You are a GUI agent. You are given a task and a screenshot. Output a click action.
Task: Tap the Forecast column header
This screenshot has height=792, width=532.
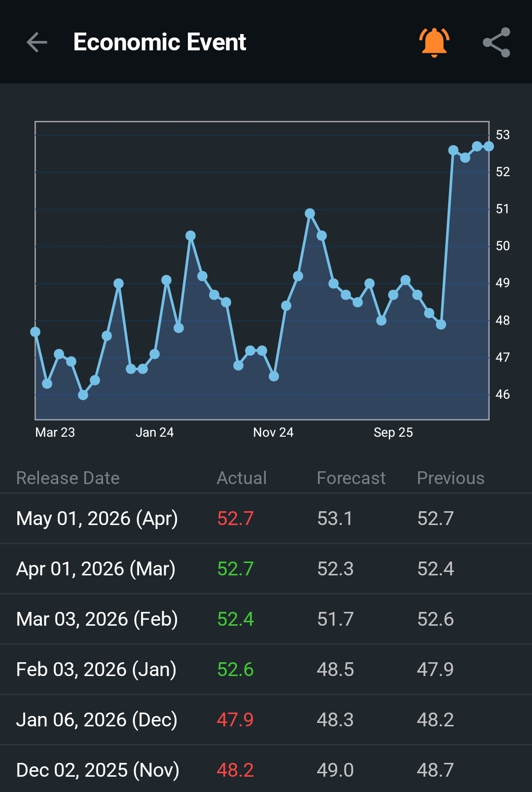tap(351, 478)
